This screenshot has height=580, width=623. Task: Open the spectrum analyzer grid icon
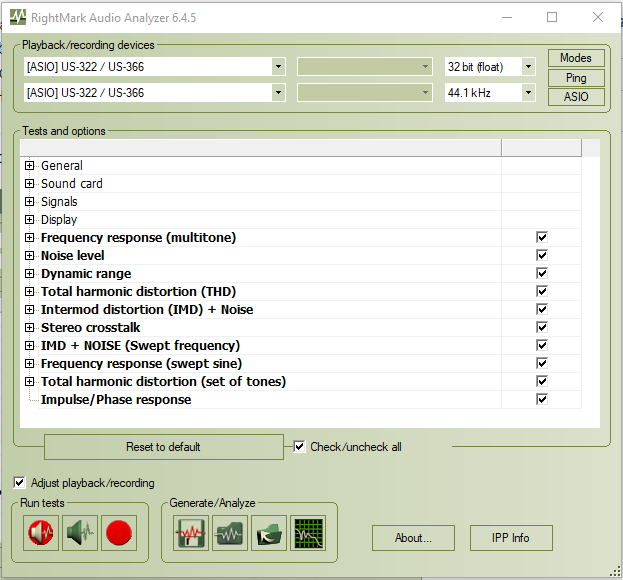click(308, 533)
